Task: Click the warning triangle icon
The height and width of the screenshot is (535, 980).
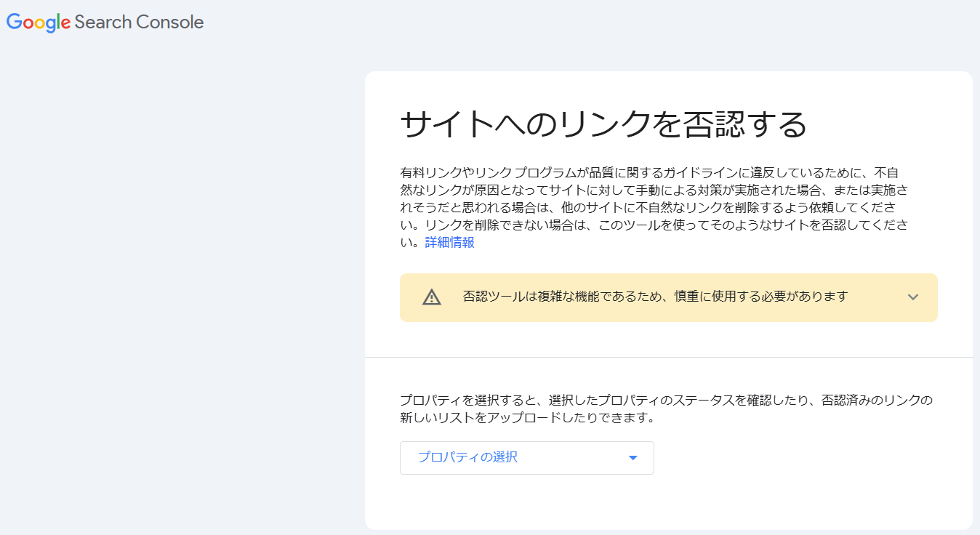Action: click(x=432, y=297)
